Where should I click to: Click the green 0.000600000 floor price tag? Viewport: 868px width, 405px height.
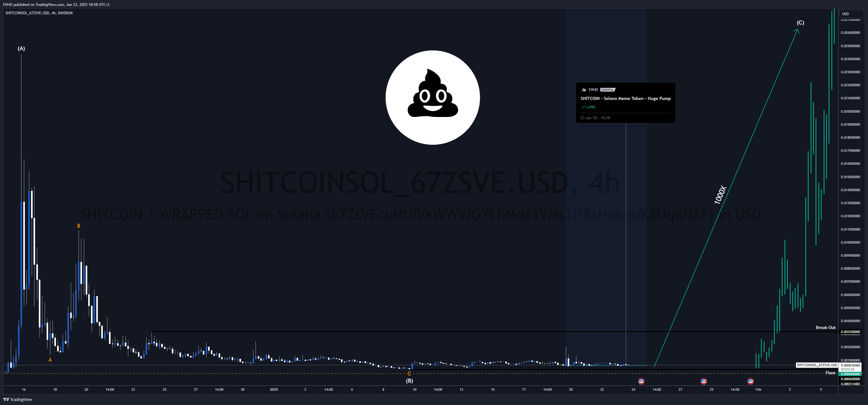tap(851, 374)
